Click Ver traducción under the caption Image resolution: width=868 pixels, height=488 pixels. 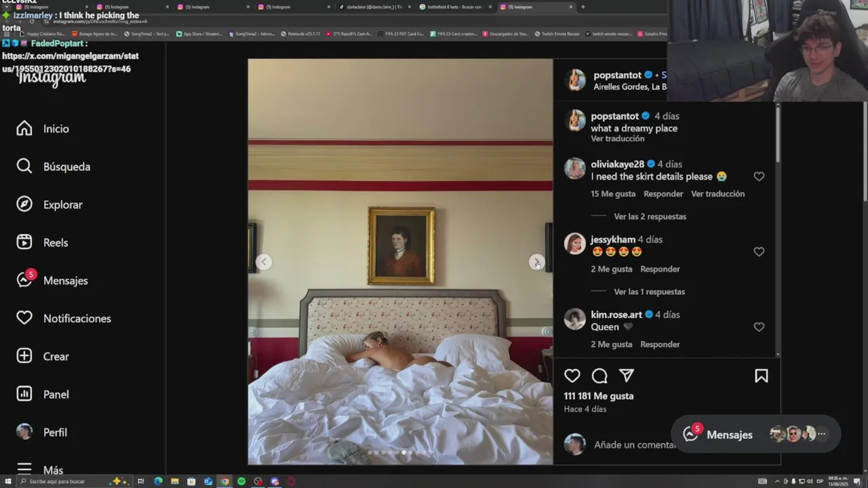coord(617,138)
